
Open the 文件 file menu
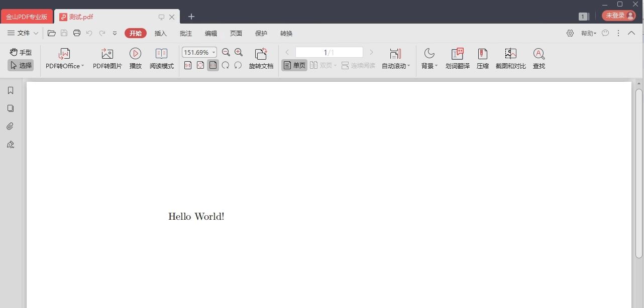[x=23, y=33]
